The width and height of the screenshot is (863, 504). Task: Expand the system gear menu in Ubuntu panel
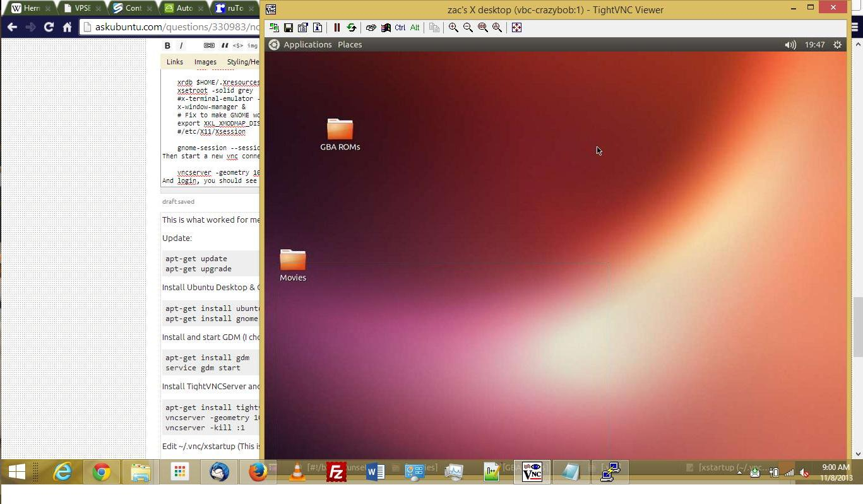pyautogui.click(x=838, y=45)
